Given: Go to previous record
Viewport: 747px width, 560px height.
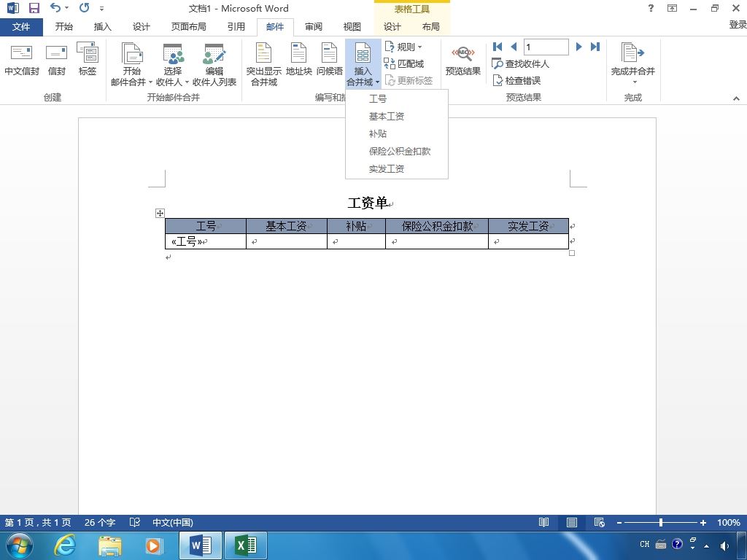Looking at the screenshot, I should (x=514, y=47).
